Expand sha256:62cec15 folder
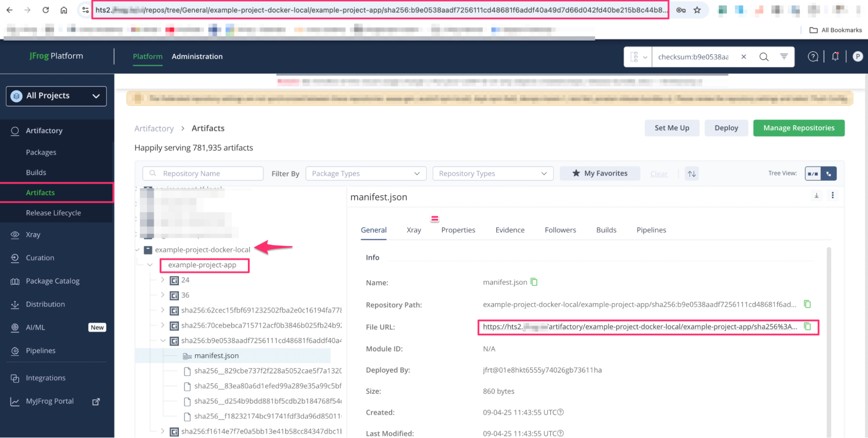The image size is (868, 438). [162, 310]
